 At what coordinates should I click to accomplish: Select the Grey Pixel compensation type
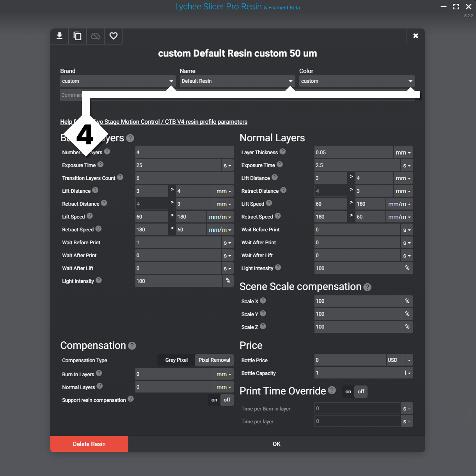click(176, 360)
